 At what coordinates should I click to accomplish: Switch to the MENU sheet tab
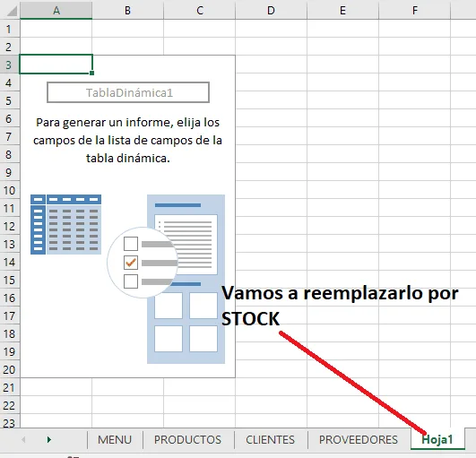(x=115, y=439)
